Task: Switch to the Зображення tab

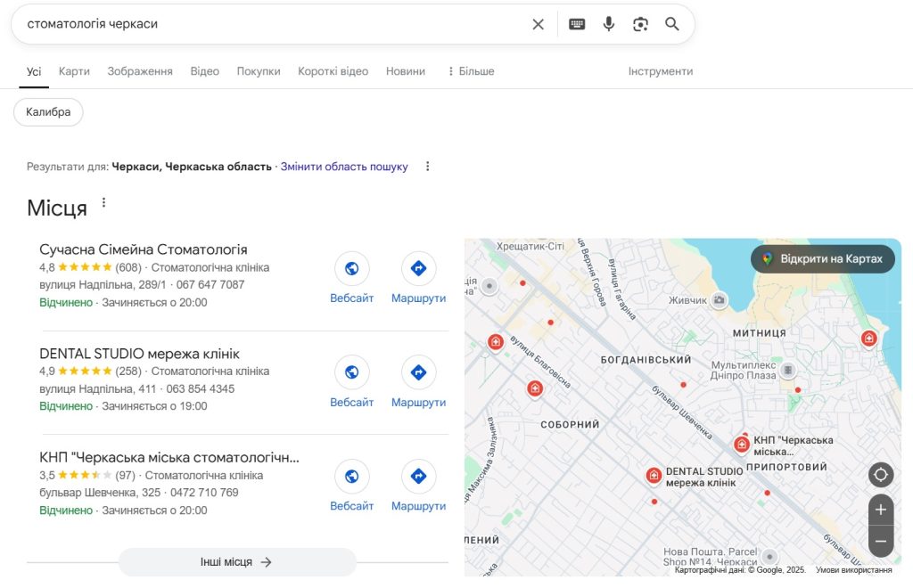Action: pos(140,71)
